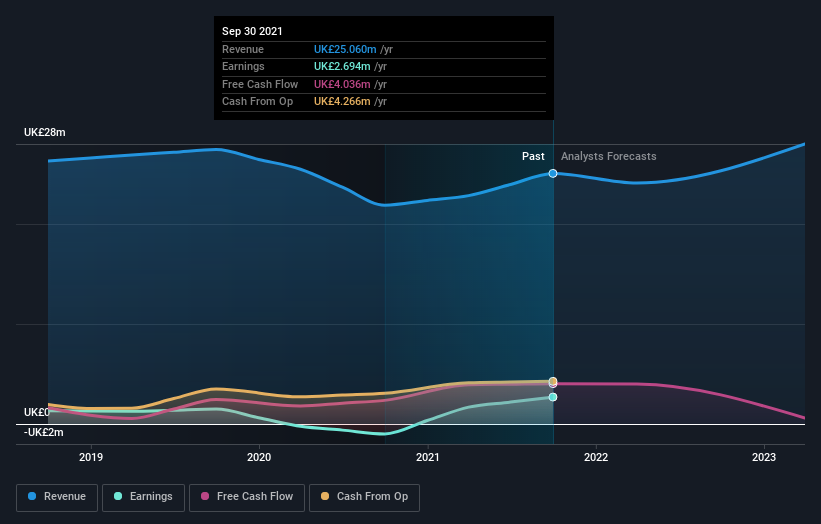
Task: Click the 2022 x-axis label
Action: point(596,457)
